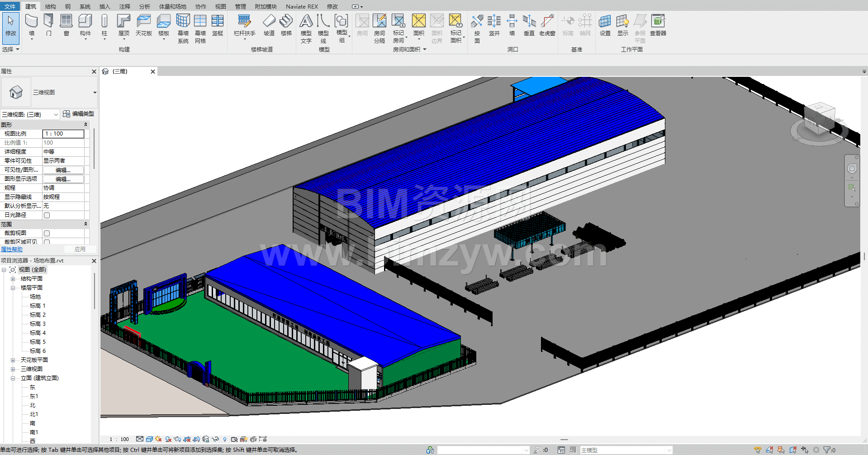Toggle the 裁剪视图 checkbox
This screenshot has height=455, width=868.
(47, 233)
